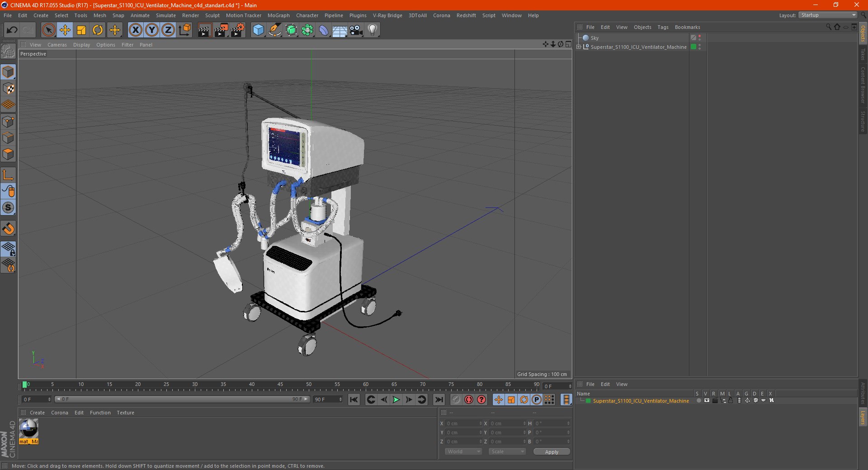
Task: Open the World coordinate dropdown
Action: coord(463,451)
